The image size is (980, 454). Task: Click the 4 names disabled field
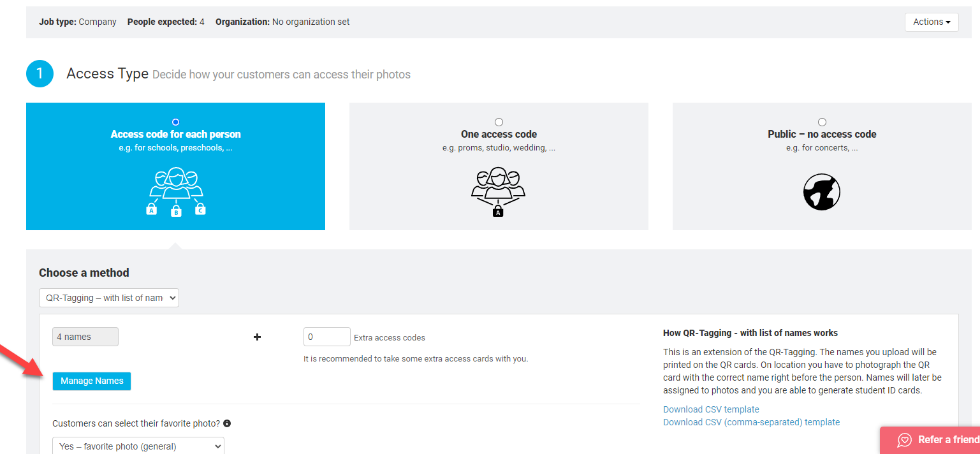click(x=85, y=337)
